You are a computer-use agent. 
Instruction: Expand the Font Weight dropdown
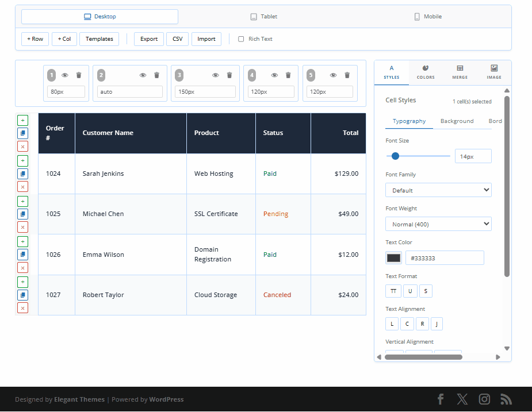438,224
